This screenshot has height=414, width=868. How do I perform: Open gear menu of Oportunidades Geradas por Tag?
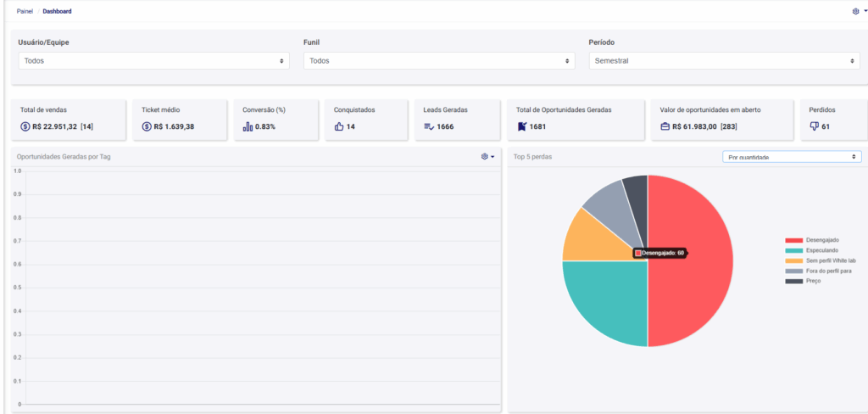487,156
